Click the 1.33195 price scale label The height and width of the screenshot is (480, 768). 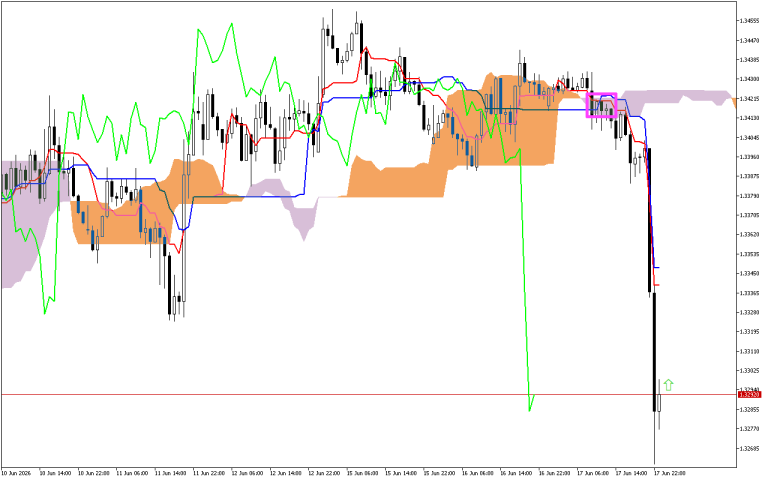point(750,332)
